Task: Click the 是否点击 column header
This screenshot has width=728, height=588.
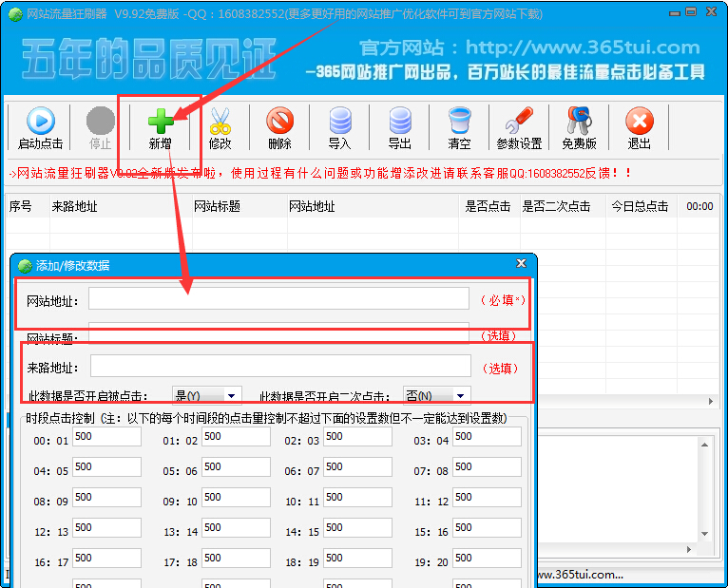Action: pos(489,206)
